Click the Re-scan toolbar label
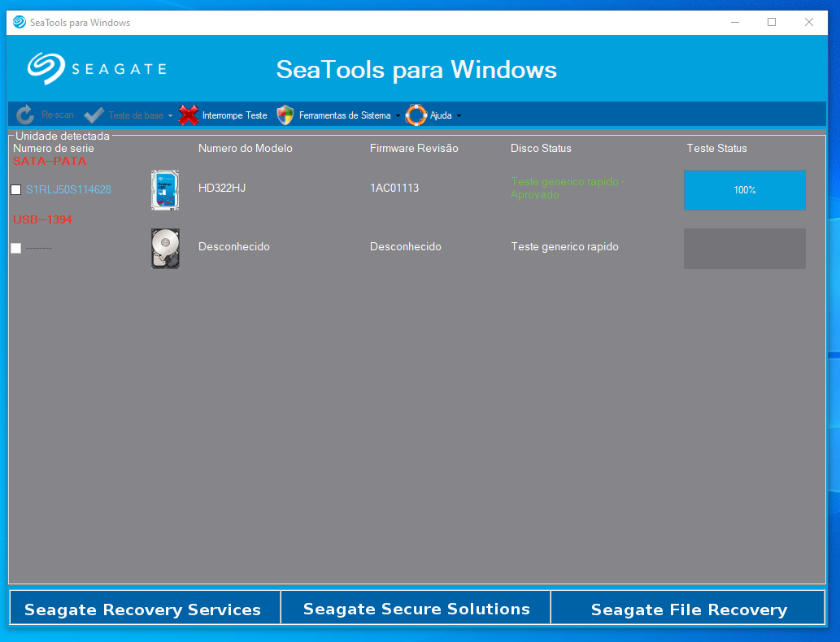 (x=58, y=115)
